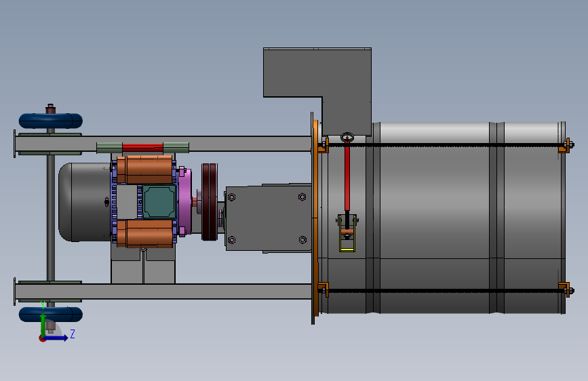Select the red vertical rod below the handwheel
This screenshot has width=588, height=381.
click(x=347, y=176)
